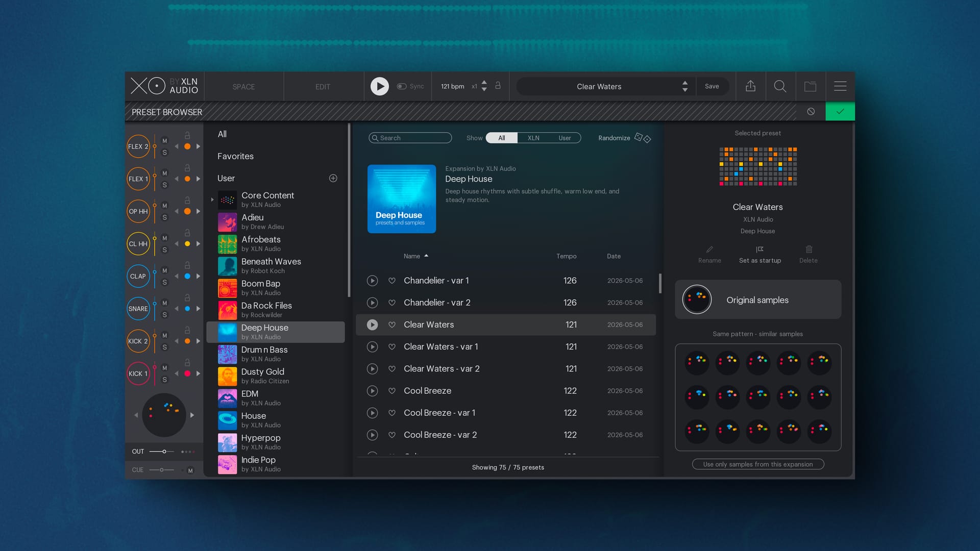Click the Delete trash icon
Screen dimensions: 980x551
click(809, 249)
